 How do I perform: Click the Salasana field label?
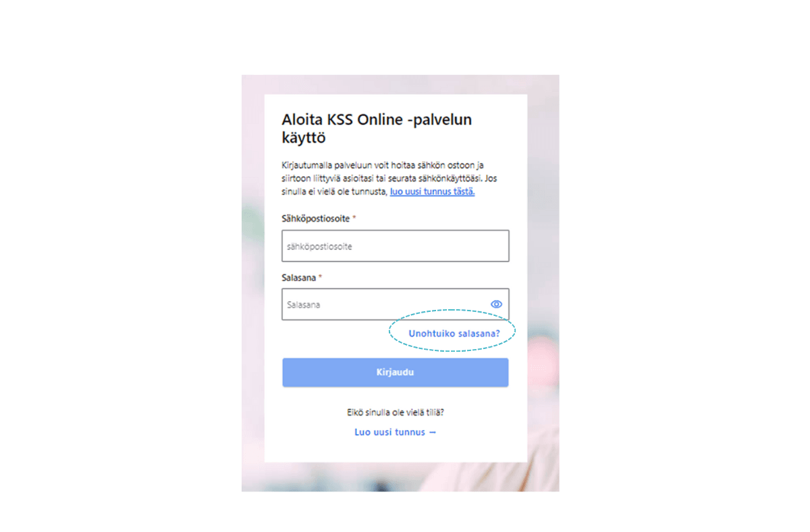click(x=300, y=277)
